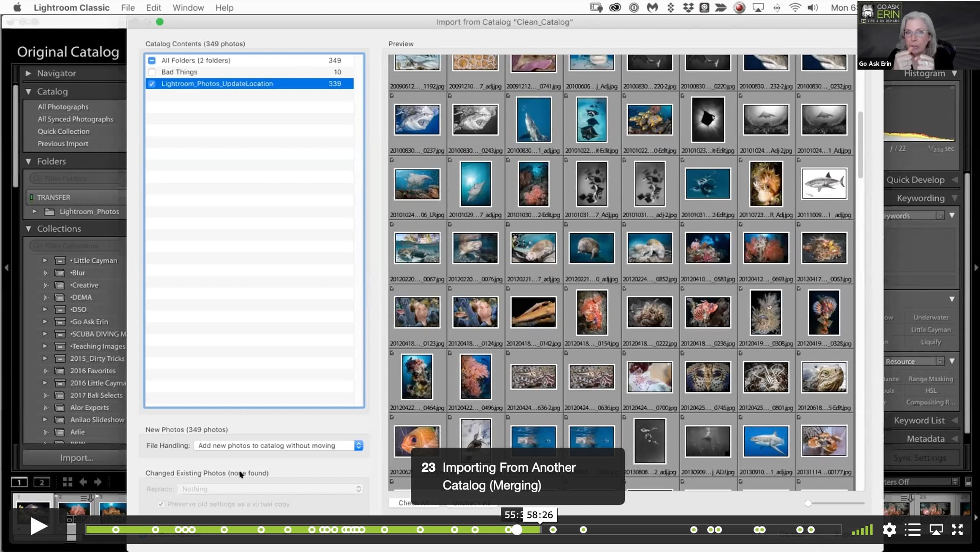Switch to Grid view icon in the Lightroom toolbar
980x552 pixels.
coord(68,482)
